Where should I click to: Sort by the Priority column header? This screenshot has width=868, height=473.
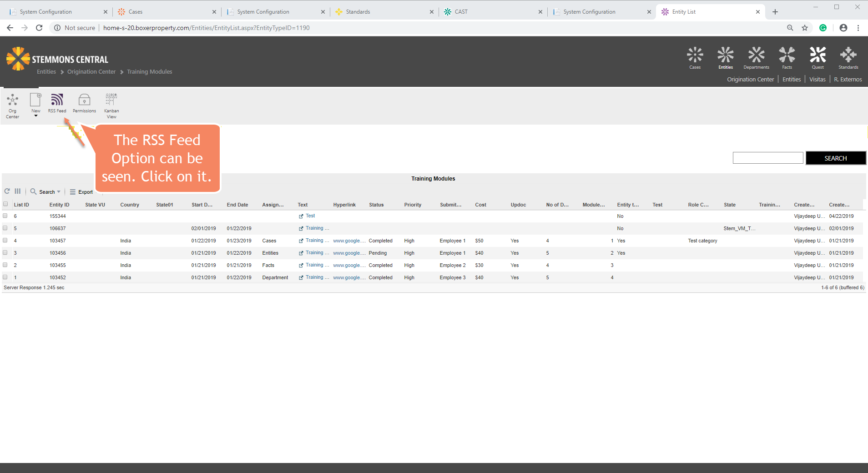413,205
